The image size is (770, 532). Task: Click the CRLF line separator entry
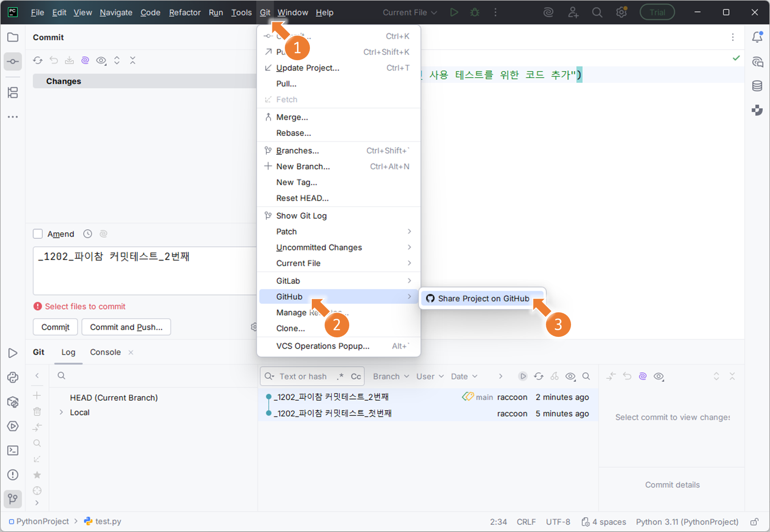526,522
